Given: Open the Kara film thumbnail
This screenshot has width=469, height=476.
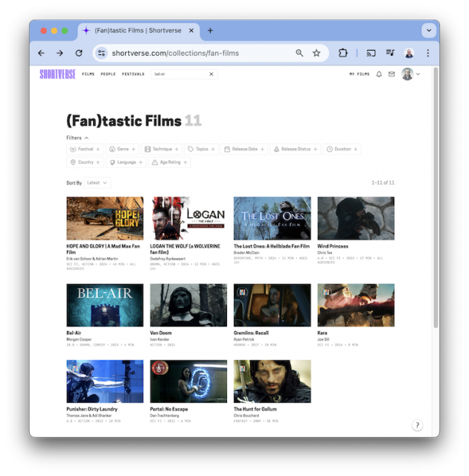Looking at the screenshot, I should click(356, 305).
